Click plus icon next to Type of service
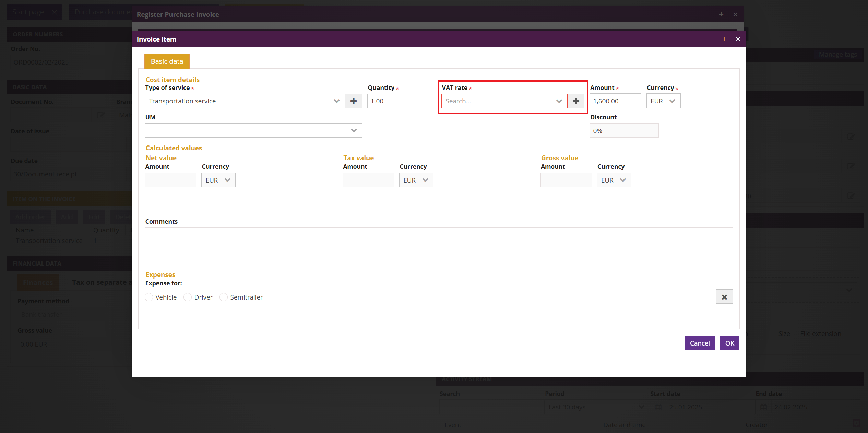This screenshot has height=433, width=868. pyautogui.click(x=353, y=101)
